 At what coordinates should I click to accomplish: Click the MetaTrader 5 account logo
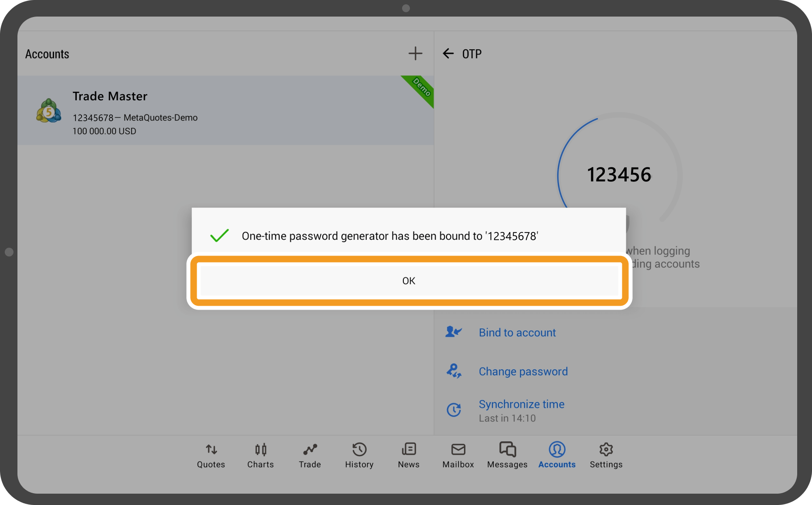(48, 111)
